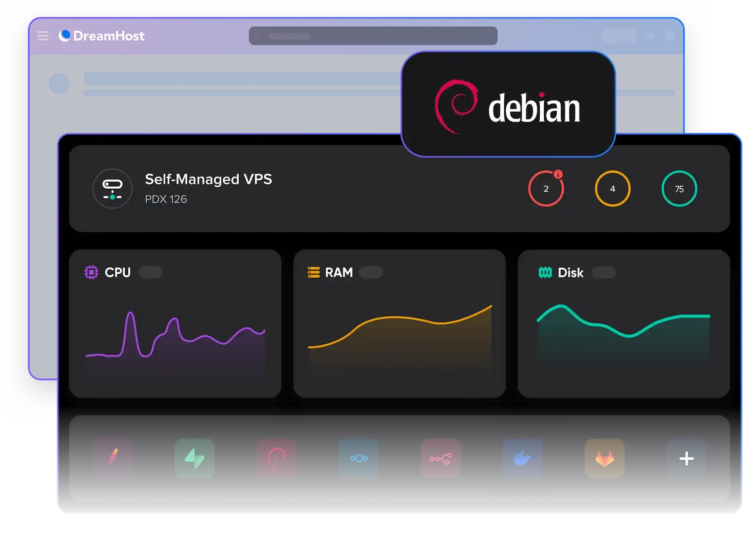The height and width of the screenshot is (560, 747).
Task: Click the pill next to RAM
Action: click(x=371, y=272)
